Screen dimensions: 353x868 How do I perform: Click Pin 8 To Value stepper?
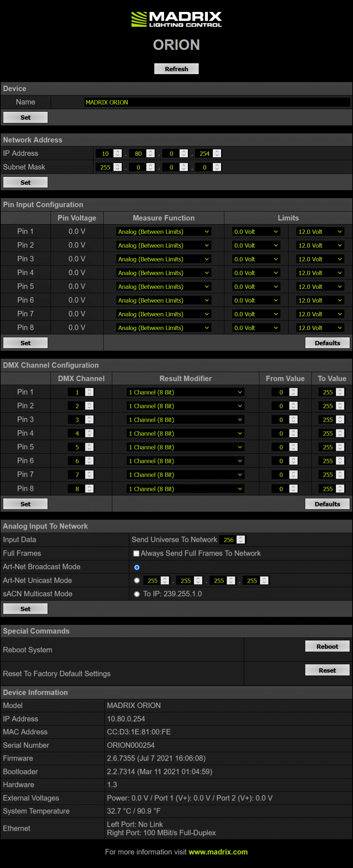[340, 489]
